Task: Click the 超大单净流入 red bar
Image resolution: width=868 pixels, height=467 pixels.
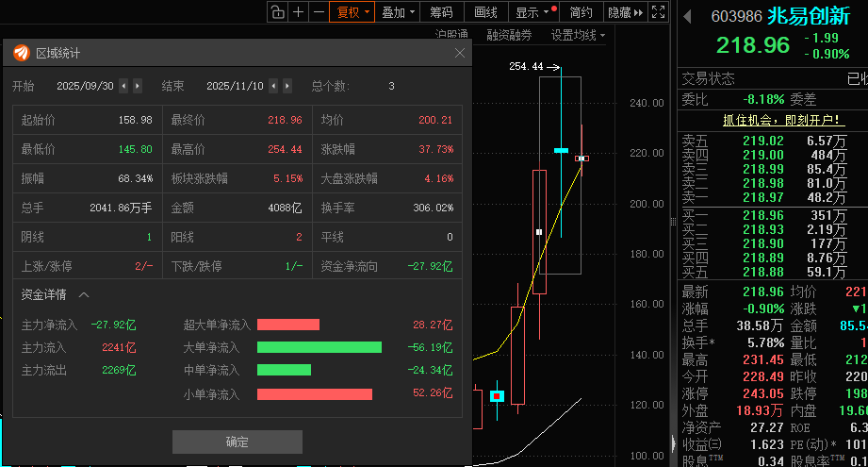Action: (288, 325)
